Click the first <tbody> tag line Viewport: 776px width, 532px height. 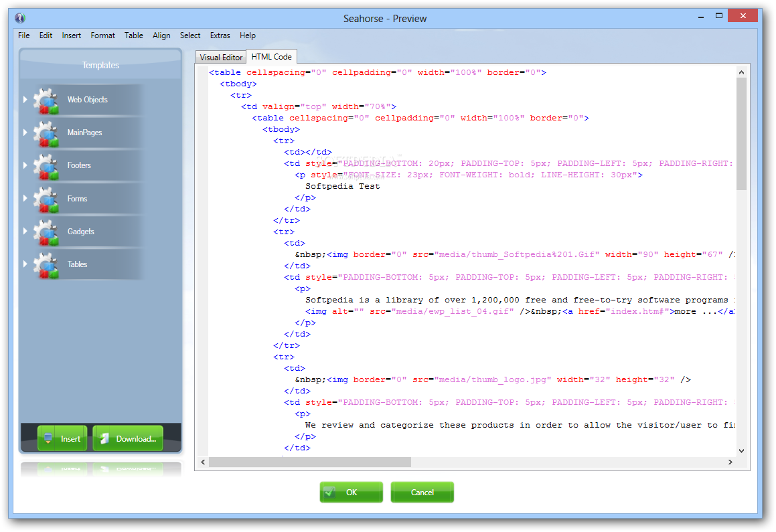[238, 84]
